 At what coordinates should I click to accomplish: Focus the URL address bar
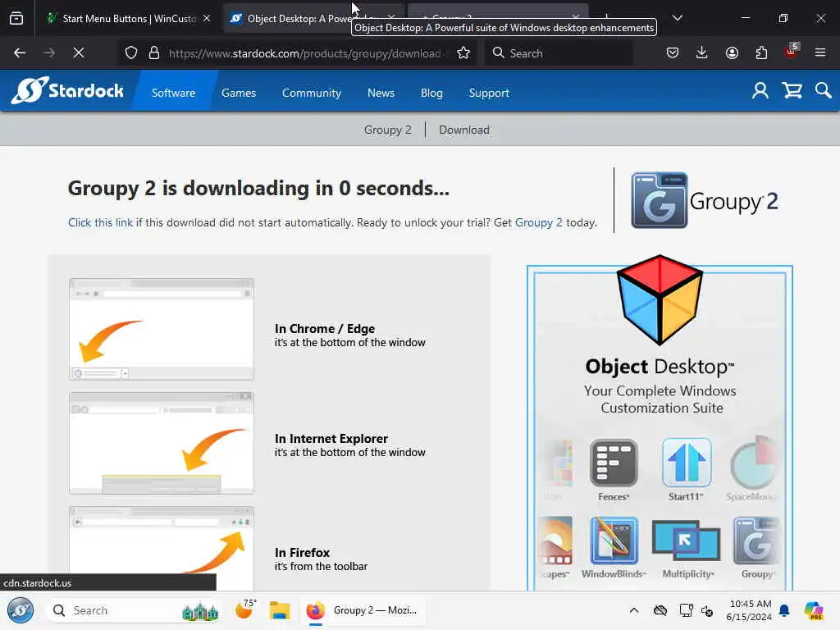point(305,53)
